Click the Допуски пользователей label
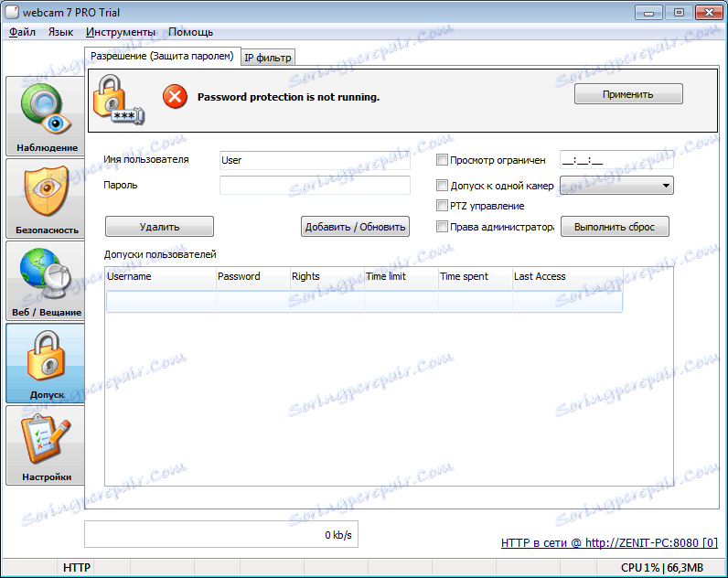This screenshot has height=578, width=728. [160, 254]
